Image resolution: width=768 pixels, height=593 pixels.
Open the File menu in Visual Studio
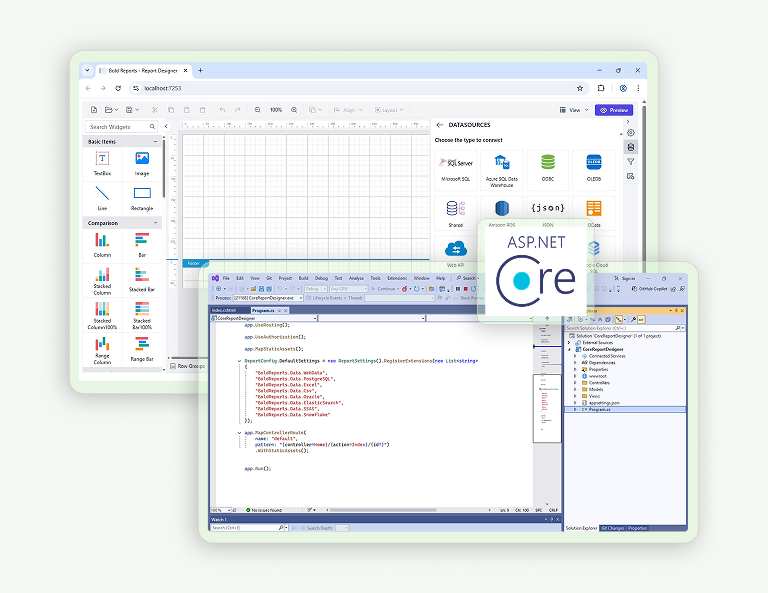pos(226,278)
